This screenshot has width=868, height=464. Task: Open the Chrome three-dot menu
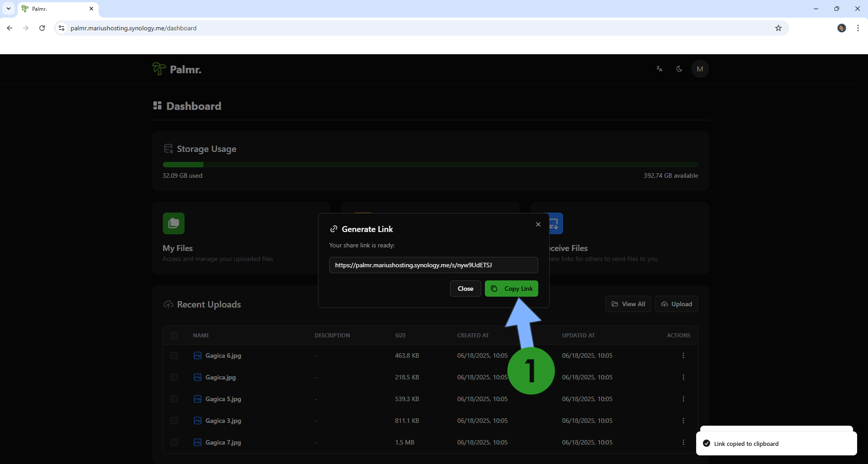[x=858, y=28]
